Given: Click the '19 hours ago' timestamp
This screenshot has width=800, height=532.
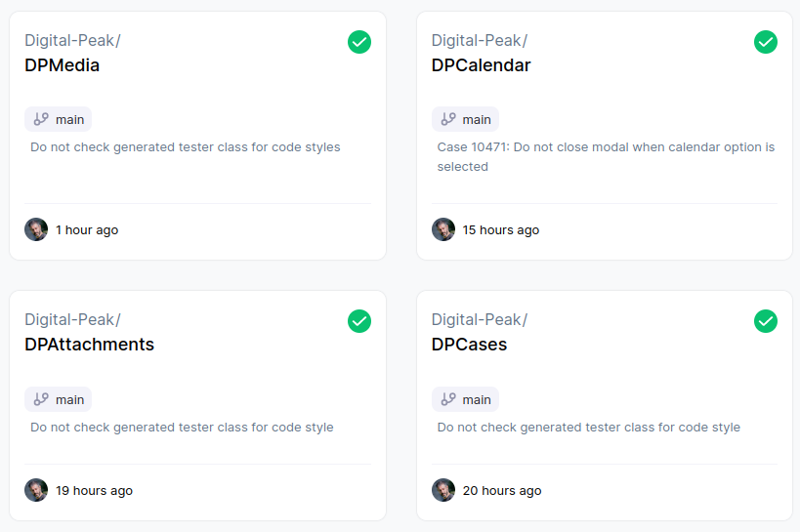Looking at the screenshot, I should [95, 491].
